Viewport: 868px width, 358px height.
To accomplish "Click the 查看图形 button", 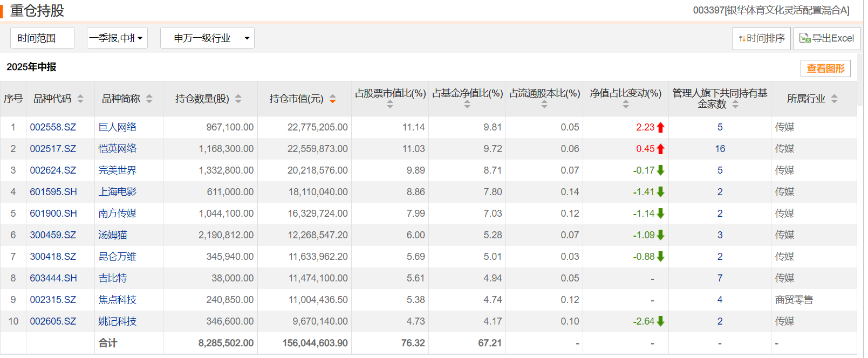I will point(825,68).
